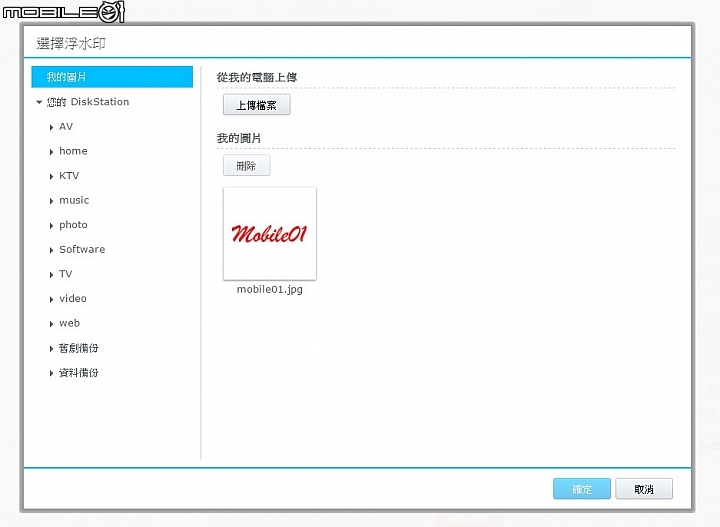Select the 資料備份 folder label
This screenshot has height=527, width=720.
[x=79, y=373]
